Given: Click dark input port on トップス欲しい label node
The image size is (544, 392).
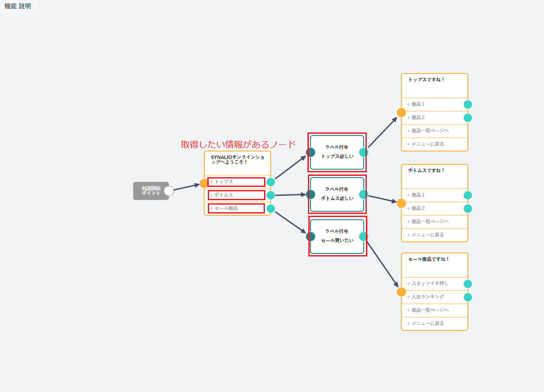Looking at the screenshot, I should point(311,152).
